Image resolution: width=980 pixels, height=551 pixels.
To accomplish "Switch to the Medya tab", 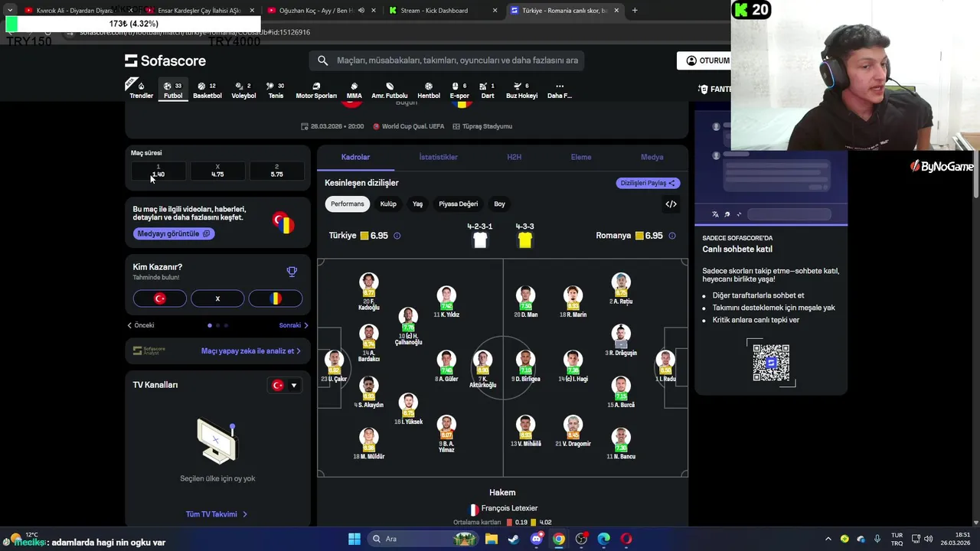I will tap(652, 157).
